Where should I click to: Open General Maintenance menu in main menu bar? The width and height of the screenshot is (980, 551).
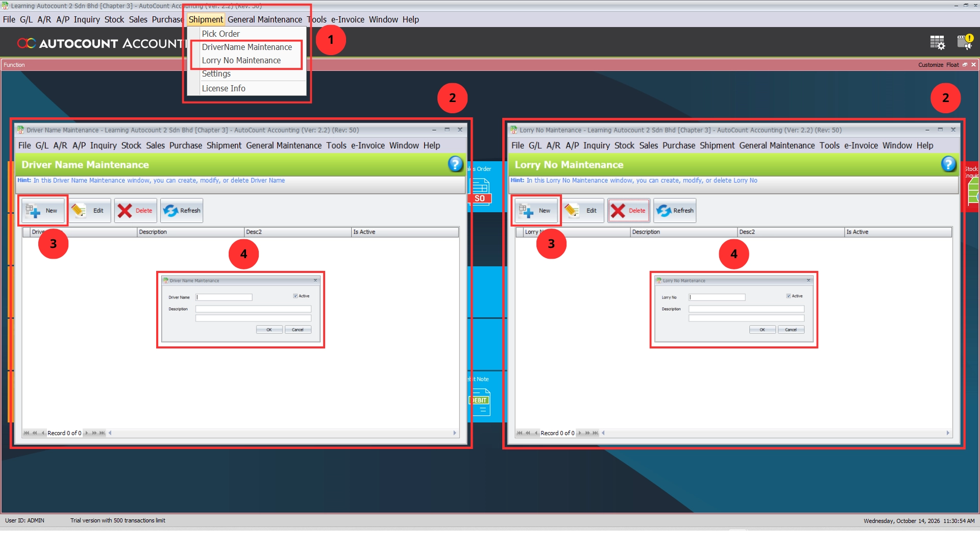coord(265,19)
